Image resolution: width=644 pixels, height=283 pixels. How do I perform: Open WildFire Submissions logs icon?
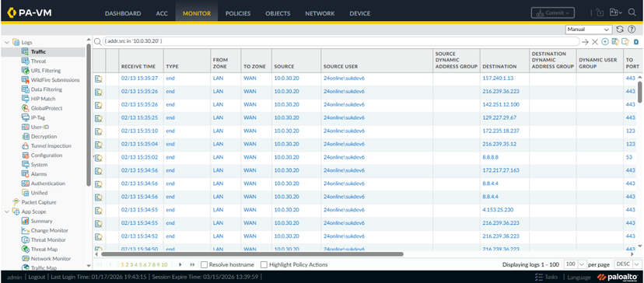(x=25, y=80)
